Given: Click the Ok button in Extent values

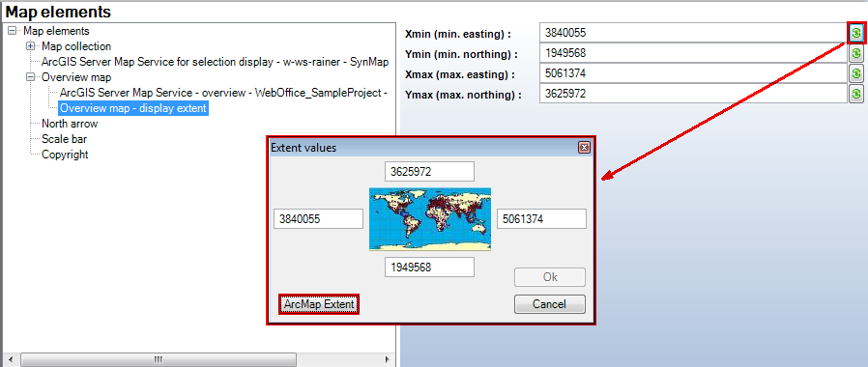Looking at the screenshot, I should (550, 277).
